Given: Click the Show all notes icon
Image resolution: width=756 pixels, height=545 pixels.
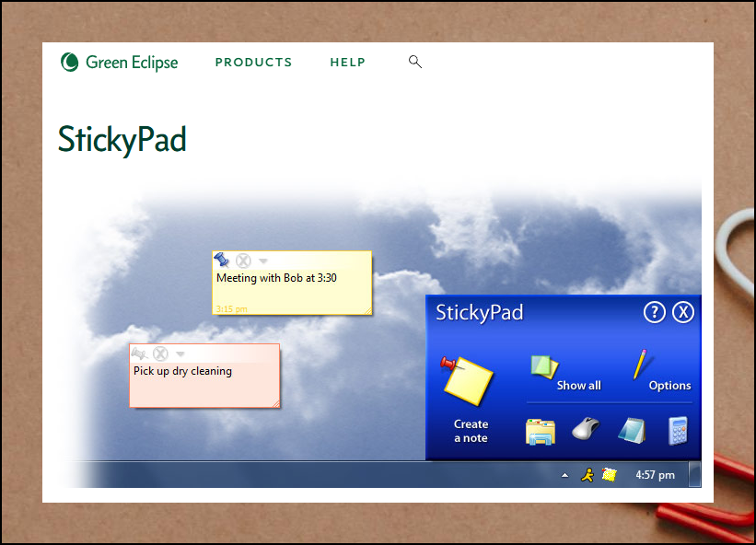Looking at the screenshot, I should point(544,367).
